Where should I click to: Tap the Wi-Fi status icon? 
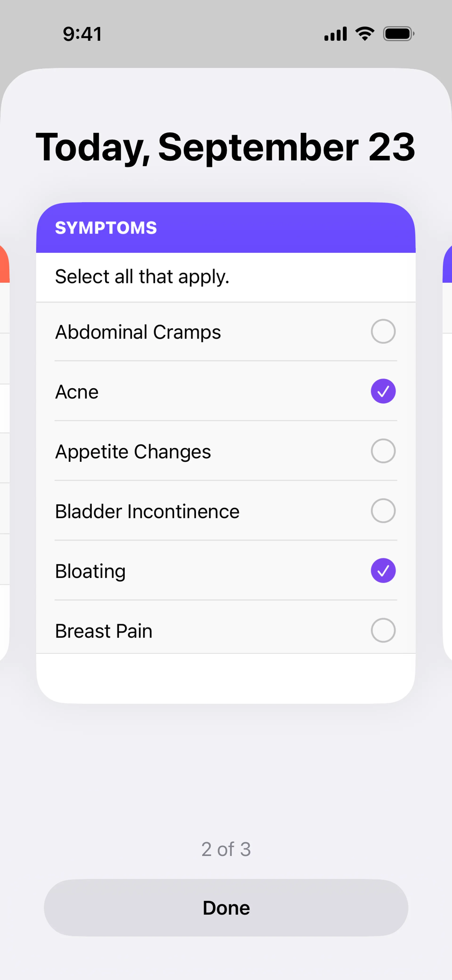(365, 34)
